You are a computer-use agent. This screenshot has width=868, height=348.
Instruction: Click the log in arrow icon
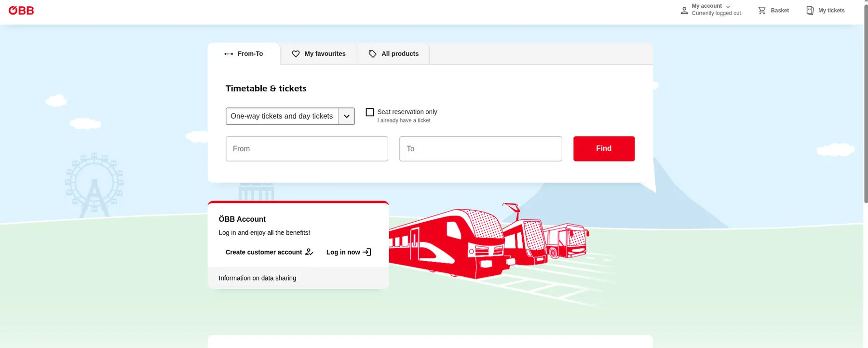pos(367,252)
